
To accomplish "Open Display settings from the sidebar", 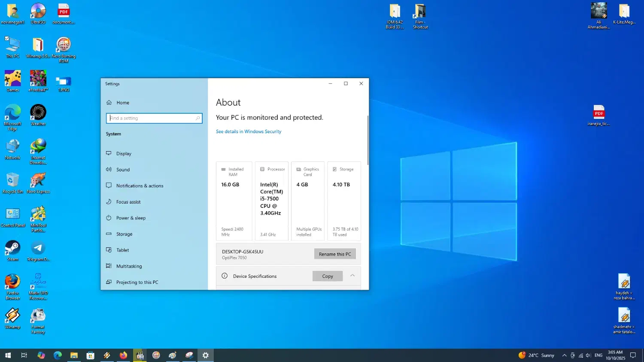I will pos(124,154).
